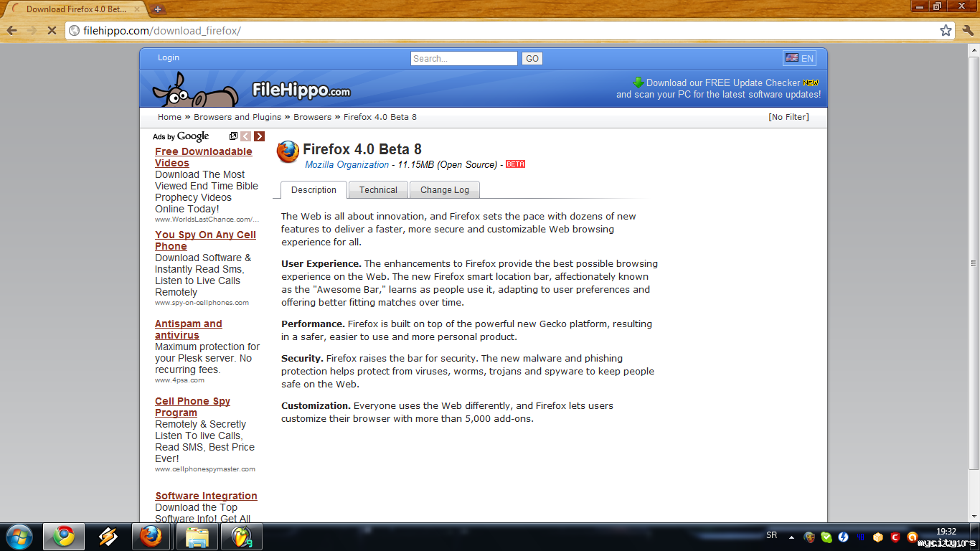Close the Download Firefox 4.0 Beta tab
980x551 pixels.
pos(138,9)
